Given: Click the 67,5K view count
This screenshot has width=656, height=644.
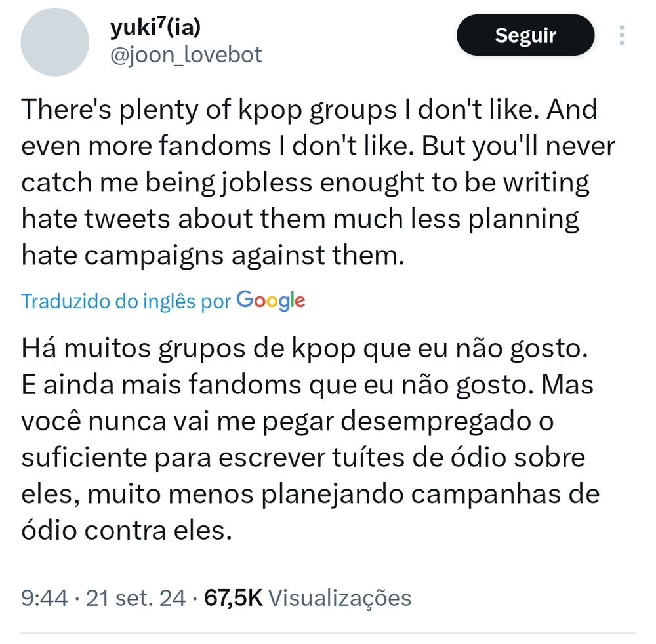Looking at the screenshot, I should tap(233, 597).
